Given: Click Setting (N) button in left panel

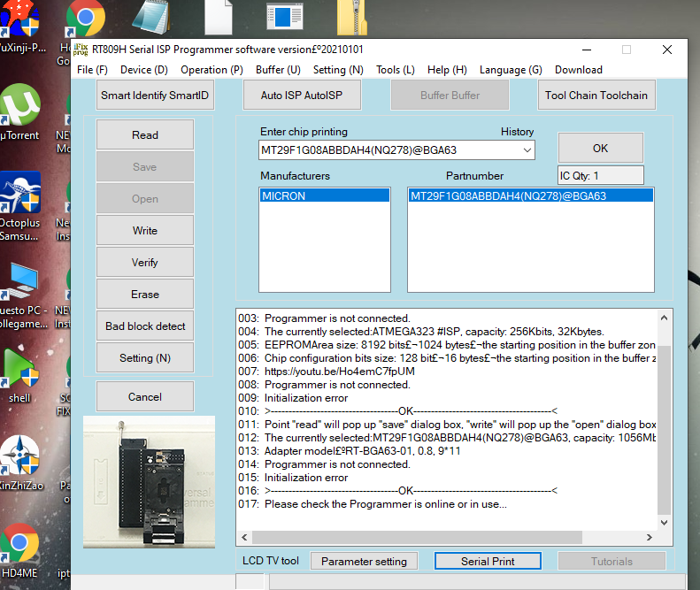Looking at the screenshot, I should [145, 358].
